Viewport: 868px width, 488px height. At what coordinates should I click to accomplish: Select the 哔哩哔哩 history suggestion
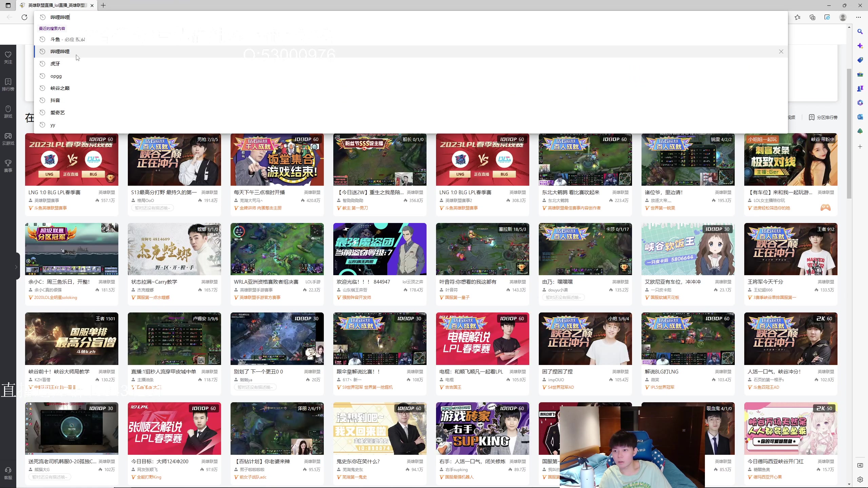pos(411,52)
